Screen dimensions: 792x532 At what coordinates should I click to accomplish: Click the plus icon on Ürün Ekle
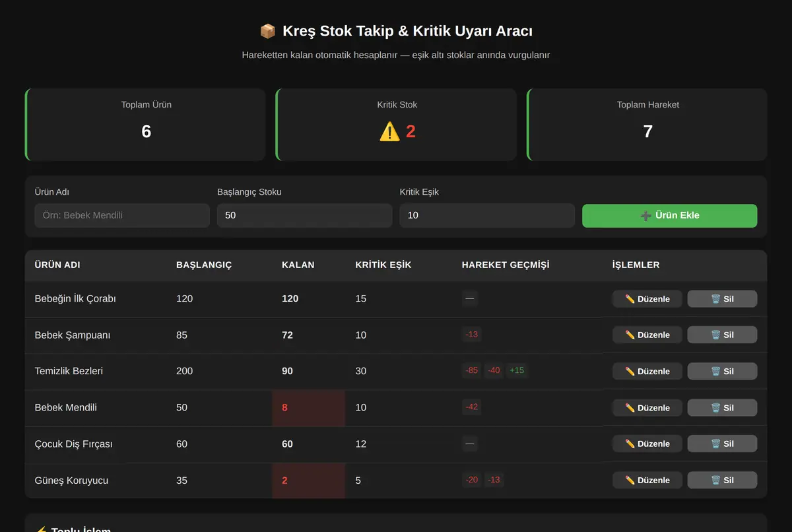coord(645,216)
